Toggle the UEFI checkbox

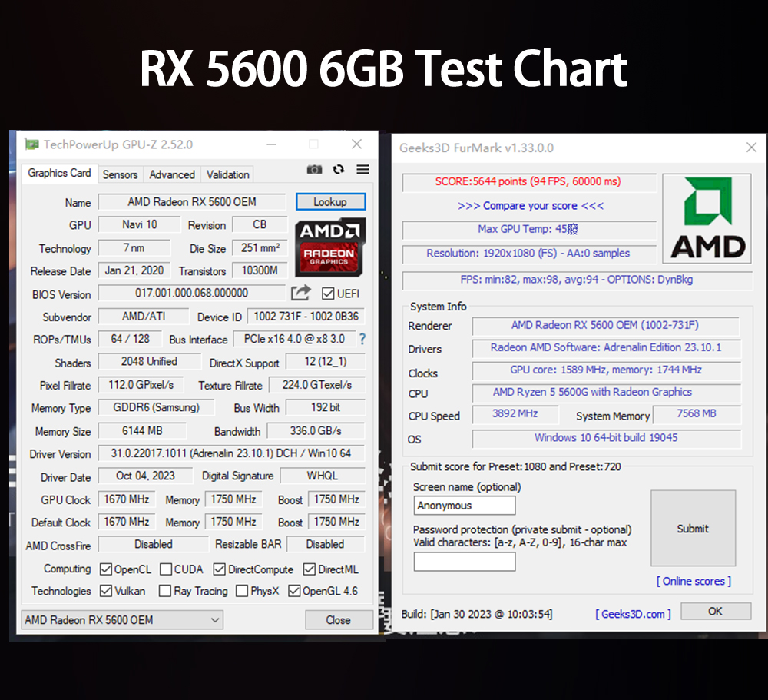pyautogui.click(x=328, y=294)
